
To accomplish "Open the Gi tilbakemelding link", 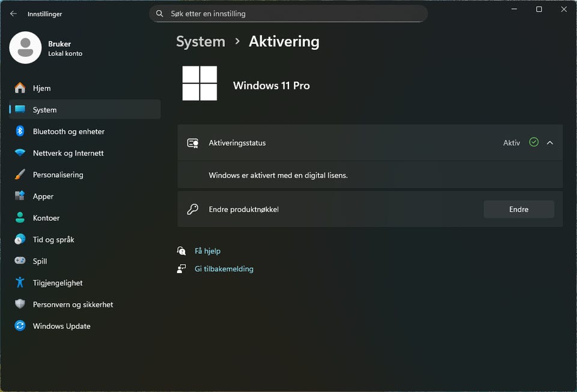I will (224, 269).
